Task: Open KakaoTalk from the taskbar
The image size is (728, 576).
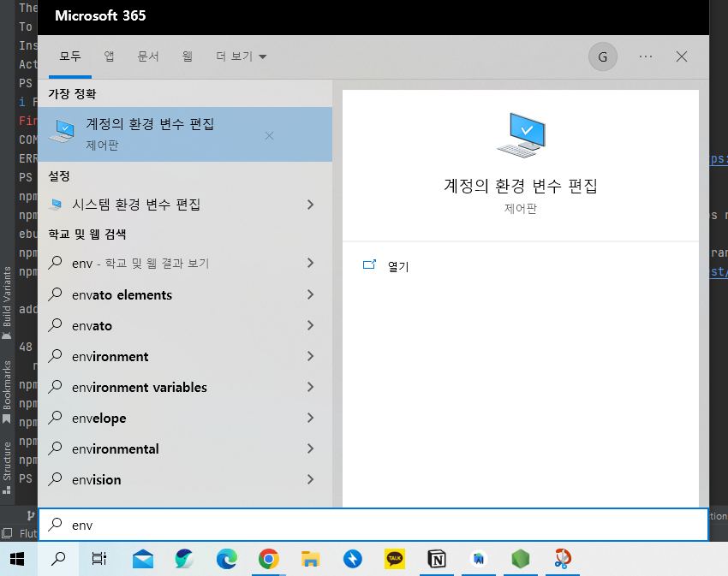Action: 395,559
